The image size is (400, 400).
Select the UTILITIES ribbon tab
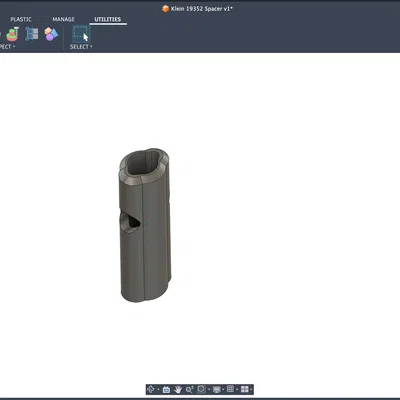click(x=108, y=19)
